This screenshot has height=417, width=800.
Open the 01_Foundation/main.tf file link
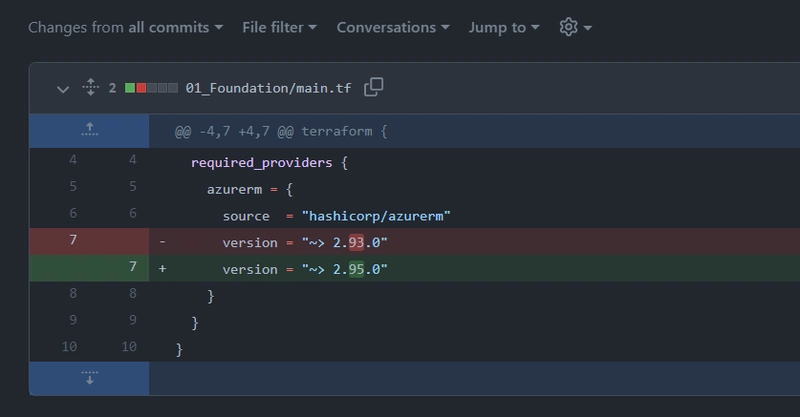click(x=268, y=88)
